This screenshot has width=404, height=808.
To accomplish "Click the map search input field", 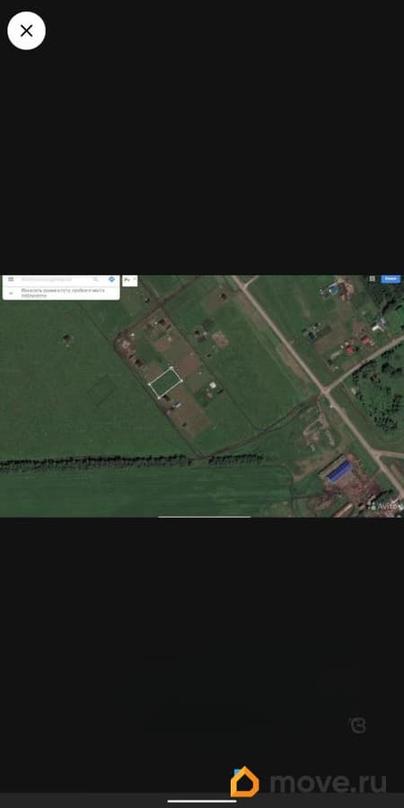I will point(54,279).
